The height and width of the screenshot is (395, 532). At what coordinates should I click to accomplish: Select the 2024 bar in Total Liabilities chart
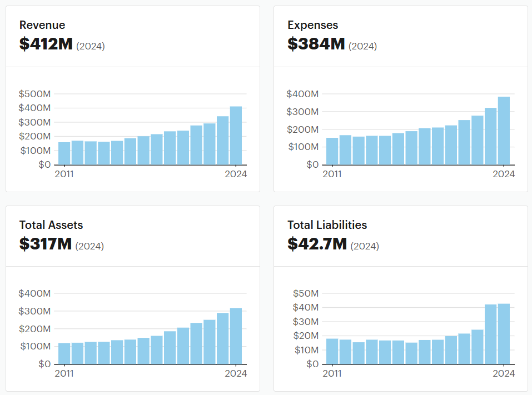click(504, 334)
